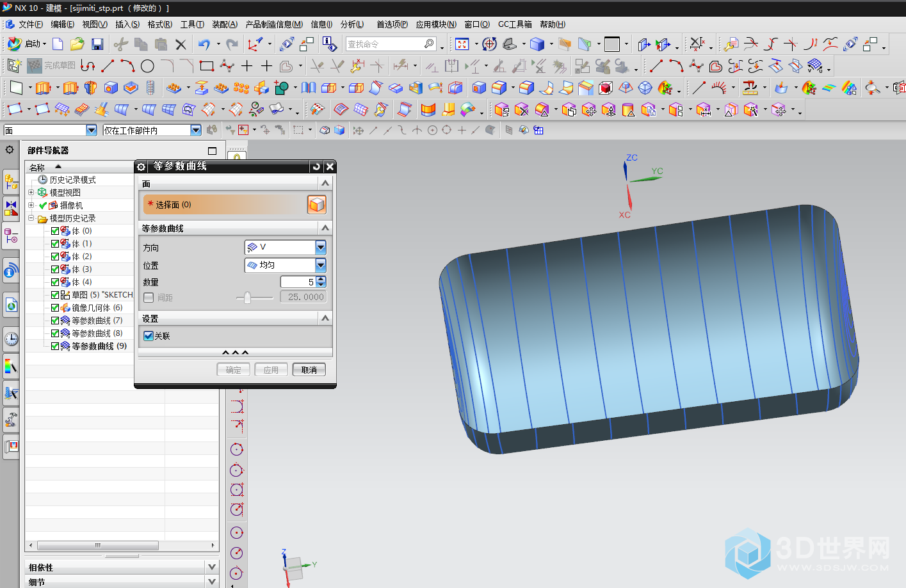This screenshot has width=906, height=588.
Task: Click the Open folder icon
Action: pos(77,44)
